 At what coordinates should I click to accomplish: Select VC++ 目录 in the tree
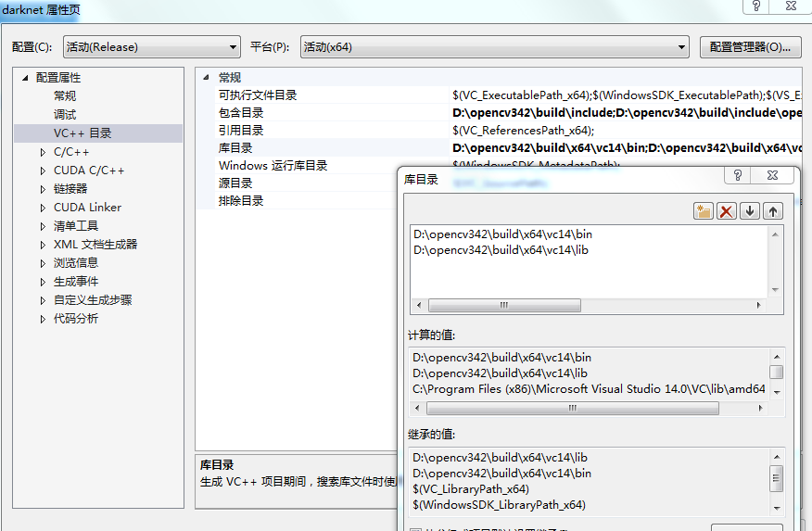pyautogui.click(x=82, y=133)
